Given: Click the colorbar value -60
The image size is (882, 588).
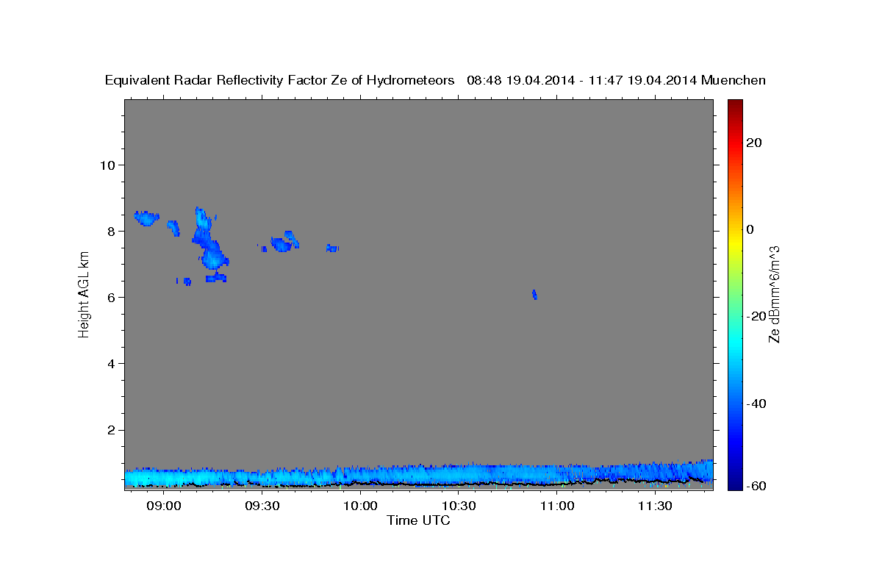Looking at the screenshot, I should tap(755, 487).
